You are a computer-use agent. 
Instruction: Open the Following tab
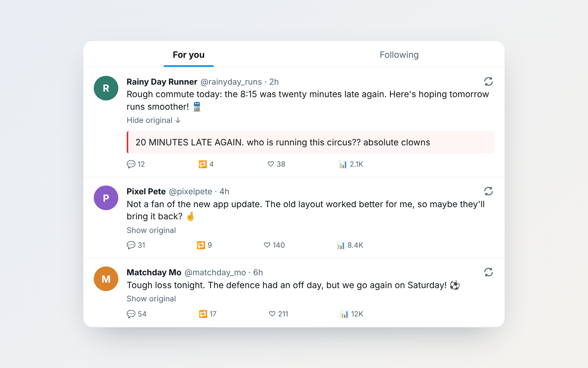click(x=399, y=54)
